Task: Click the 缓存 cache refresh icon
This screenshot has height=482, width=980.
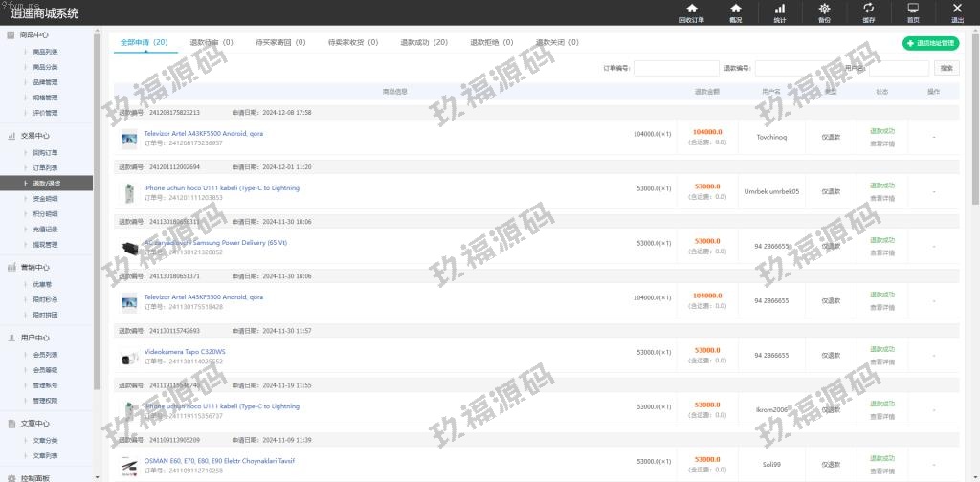Action: click(868, 9)
